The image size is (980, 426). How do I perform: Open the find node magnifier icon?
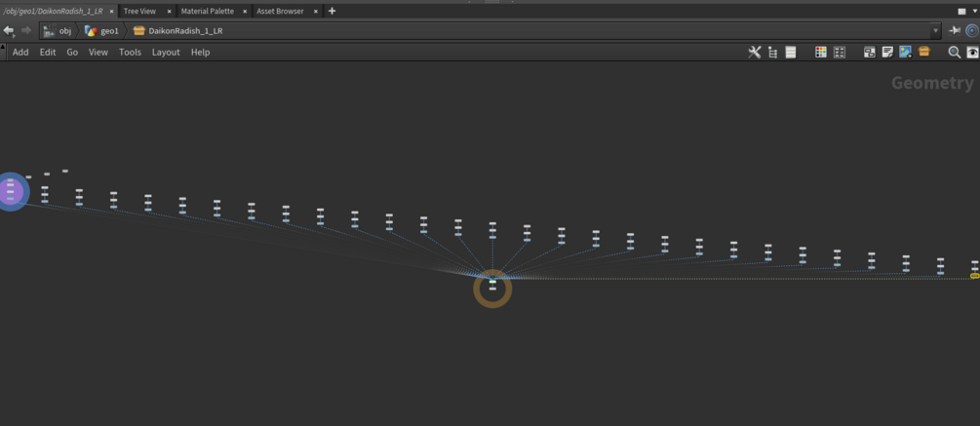coord(955,53)
